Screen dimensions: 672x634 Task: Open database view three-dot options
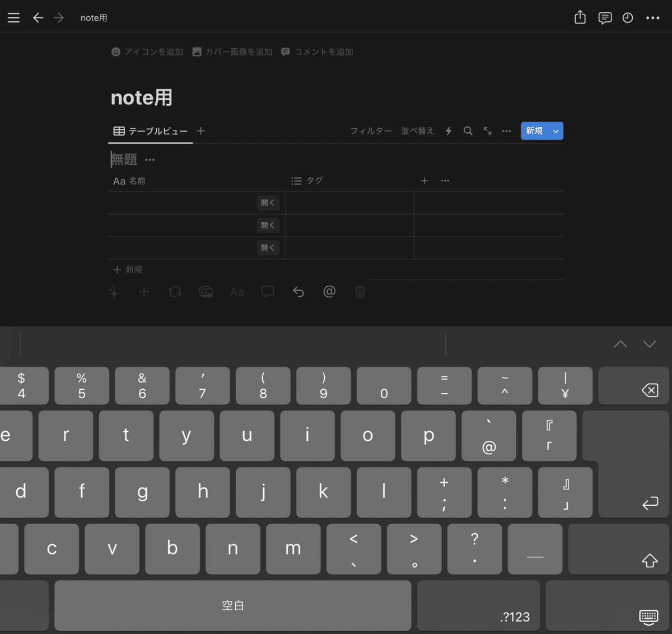click(506, 131)
